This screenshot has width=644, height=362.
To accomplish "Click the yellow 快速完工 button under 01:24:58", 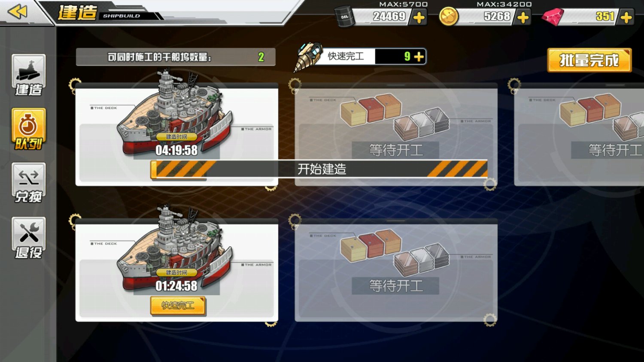I will coord(178,305).
